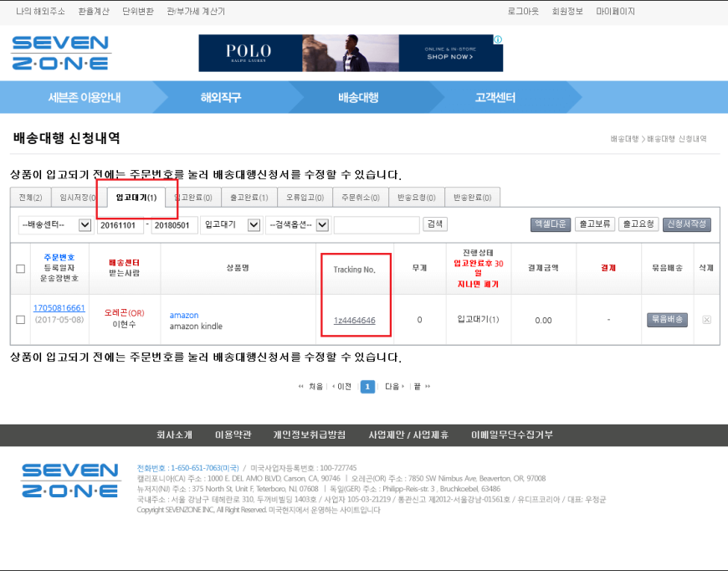Open the Polo Ralph Lauren banner ad

351,53
